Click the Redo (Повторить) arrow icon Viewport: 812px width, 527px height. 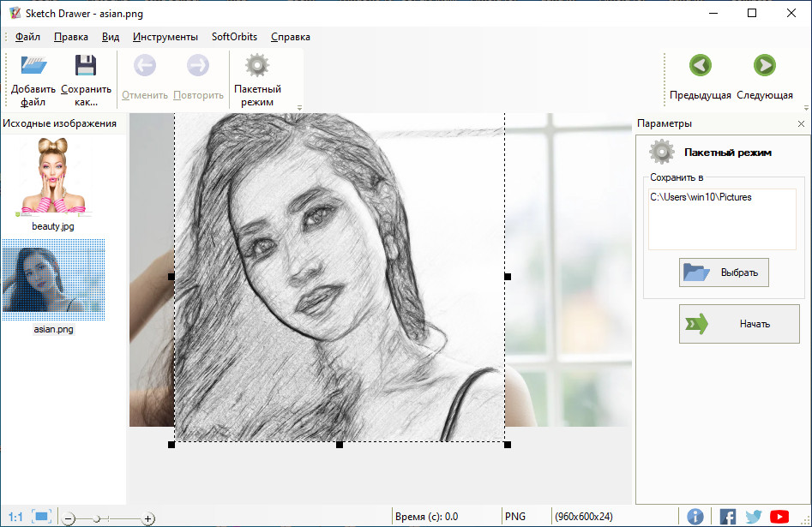198,66
